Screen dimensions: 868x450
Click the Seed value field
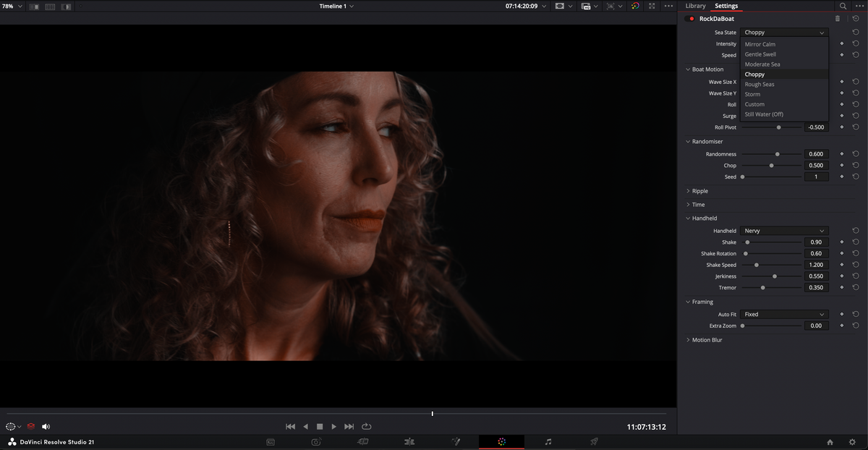tap(817, 177)
